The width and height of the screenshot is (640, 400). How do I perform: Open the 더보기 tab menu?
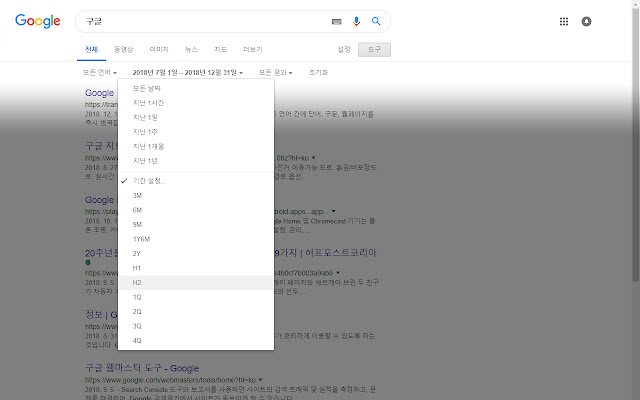253,49
